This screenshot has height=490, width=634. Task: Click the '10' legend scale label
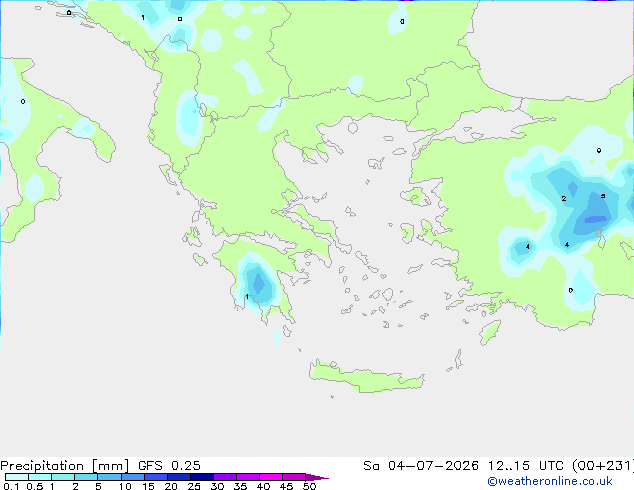click(125, 486)
